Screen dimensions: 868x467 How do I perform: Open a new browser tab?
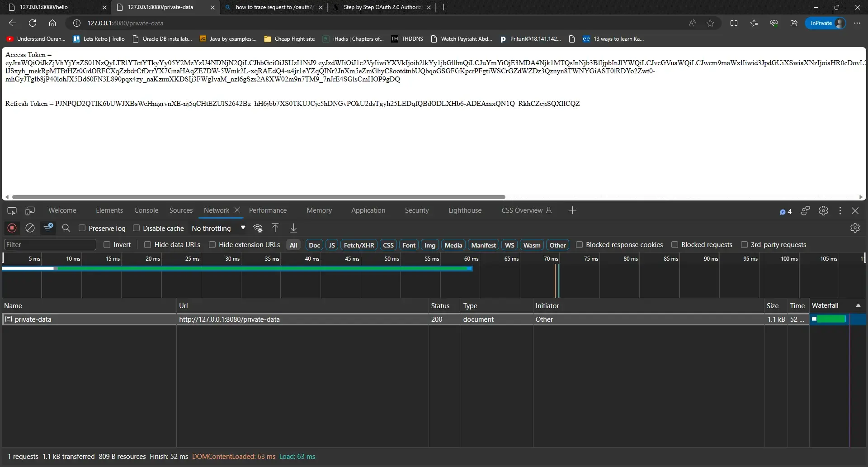coord(443,7)
